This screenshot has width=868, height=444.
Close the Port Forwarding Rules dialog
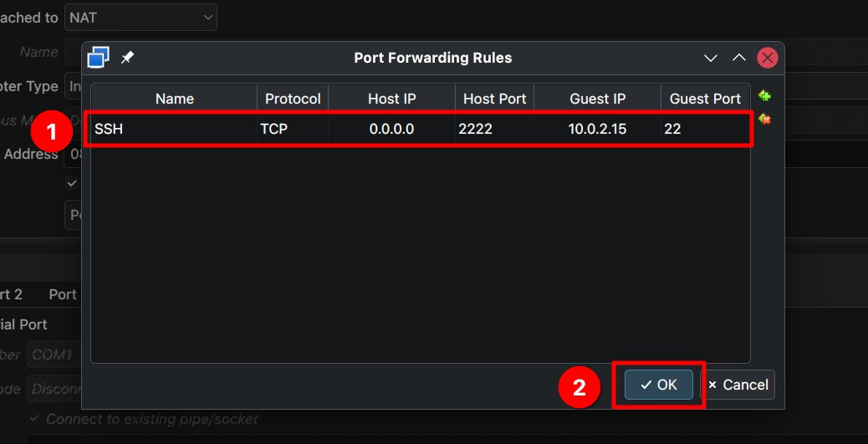coord(768,58)
